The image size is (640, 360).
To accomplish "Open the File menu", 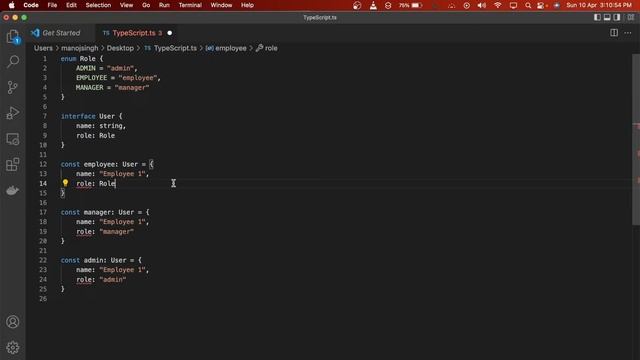I will tap(52, 5).
